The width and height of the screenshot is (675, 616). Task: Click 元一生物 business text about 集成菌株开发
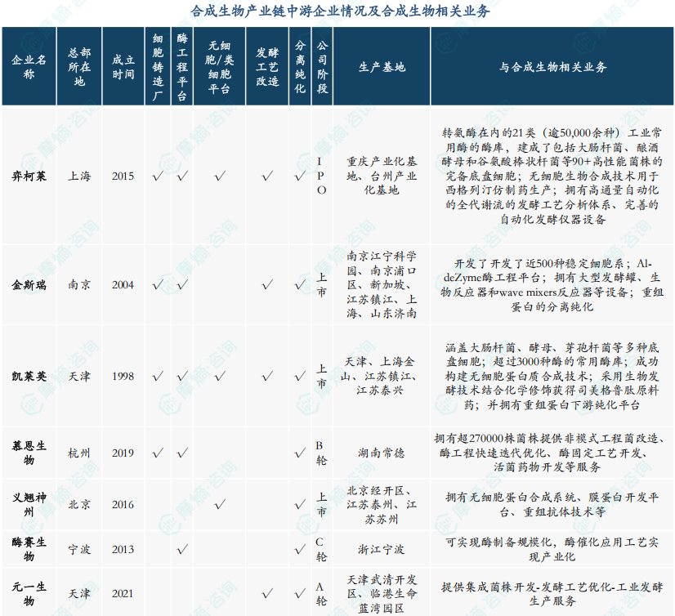point(552,594)
